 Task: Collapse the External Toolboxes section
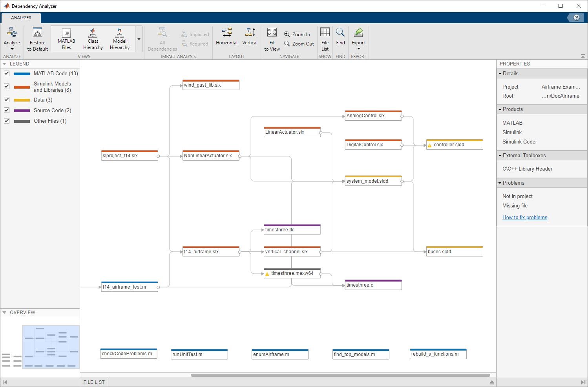point(500,156)
